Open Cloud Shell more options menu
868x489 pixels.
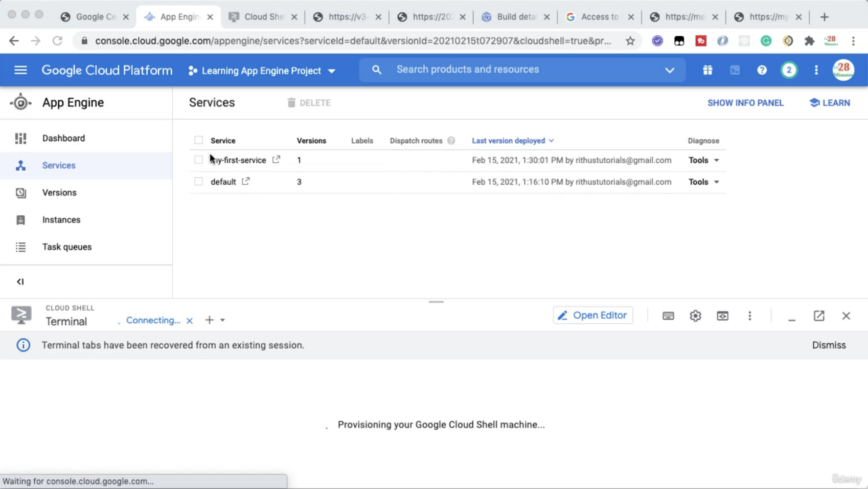(750, 316)
